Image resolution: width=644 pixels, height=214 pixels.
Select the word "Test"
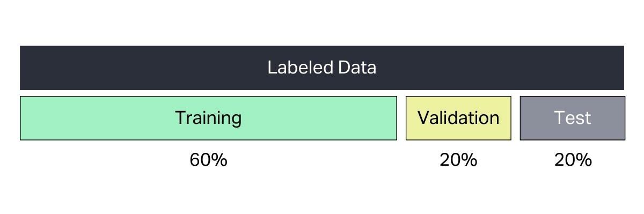tap(573, 117)
